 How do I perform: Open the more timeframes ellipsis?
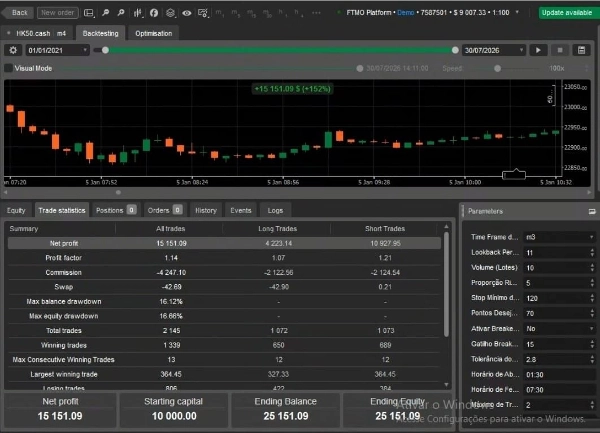[x=316, y=13]
